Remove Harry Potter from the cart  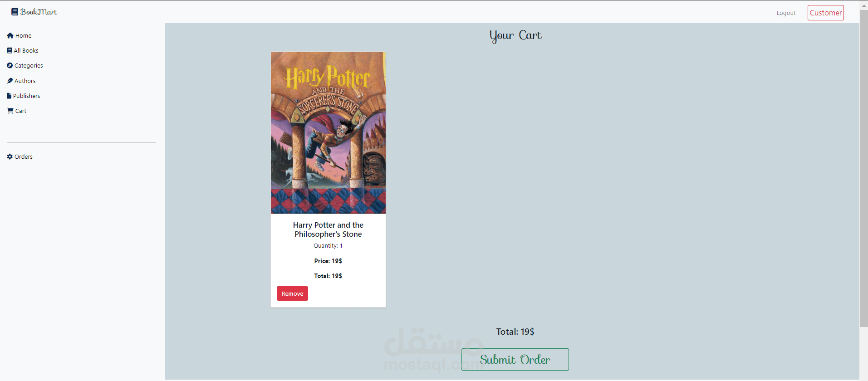[x=292, y=293]
